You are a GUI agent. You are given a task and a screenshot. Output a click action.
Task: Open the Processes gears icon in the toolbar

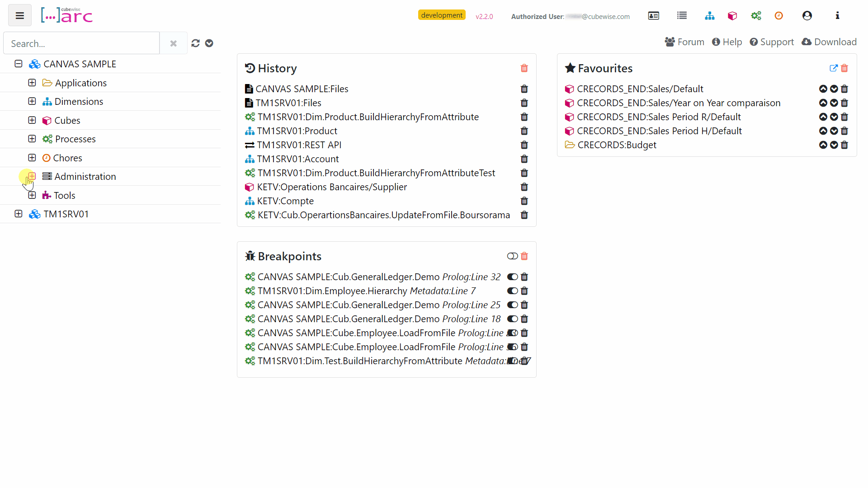[756, 16]
